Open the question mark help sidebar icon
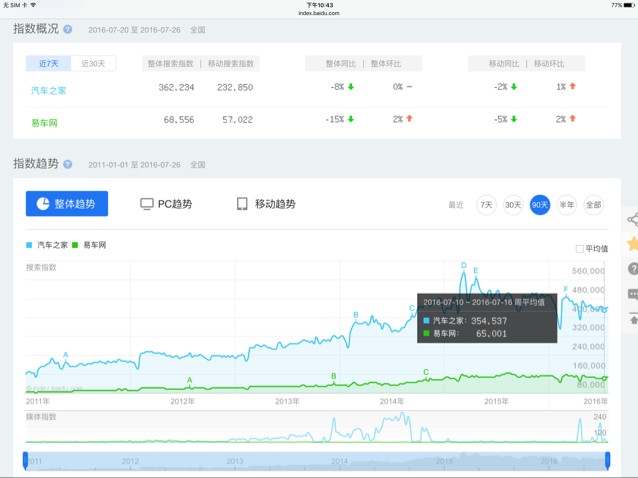Screen dimensions: 638x478 click(x=632, y=269)
